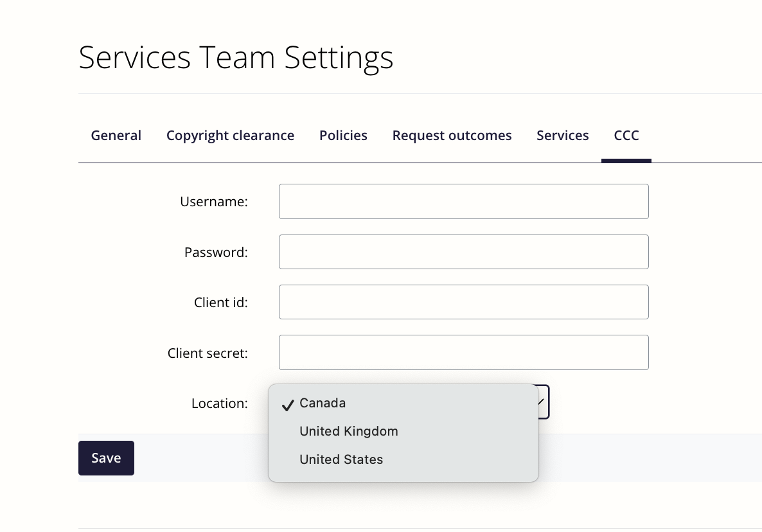Click the Location label
762x532 pixels.
[x=219, y=403]
